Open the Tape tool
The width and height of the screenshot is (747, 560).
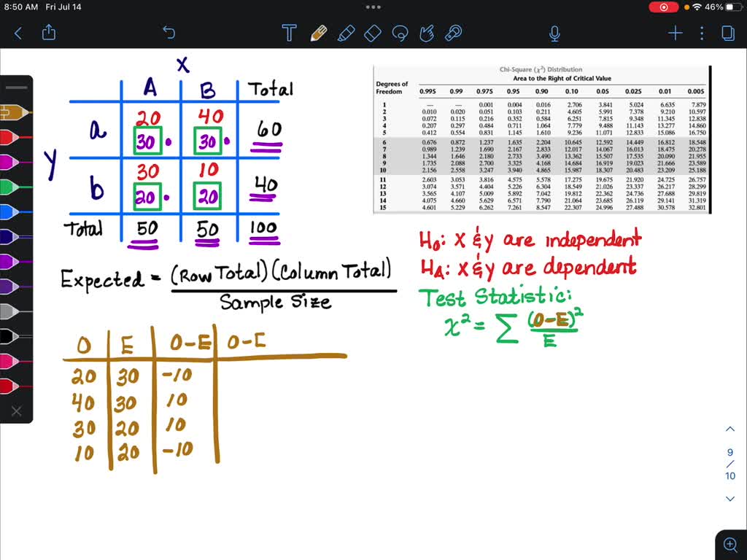point(452,33)
